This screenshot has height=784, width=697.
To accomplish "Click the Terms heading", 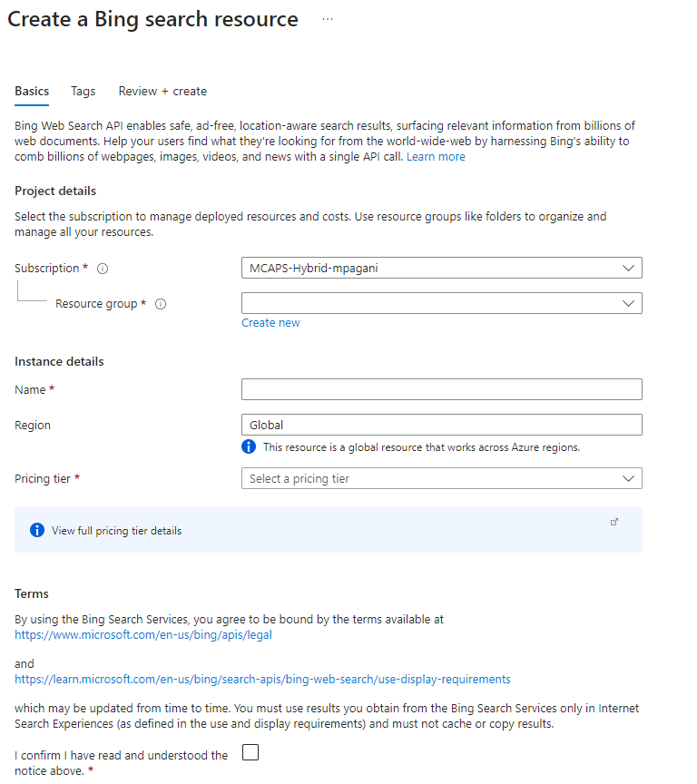I will (x=32, y=594).
